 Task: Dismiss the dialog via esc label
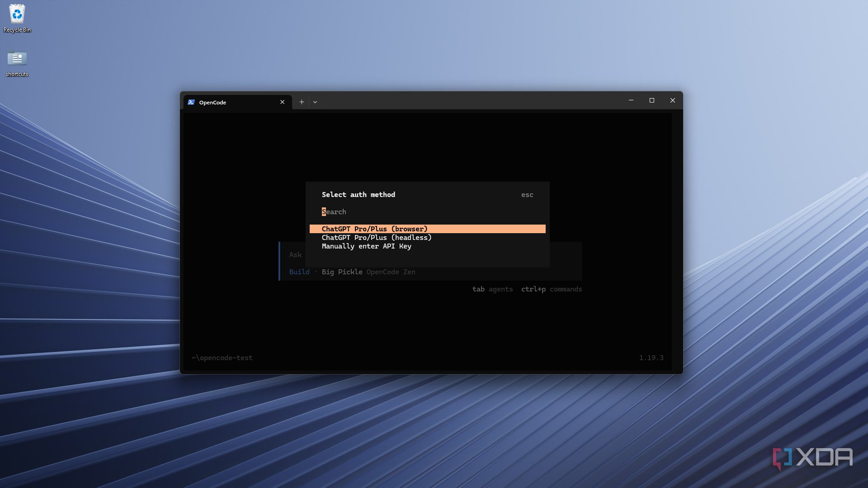527,195
